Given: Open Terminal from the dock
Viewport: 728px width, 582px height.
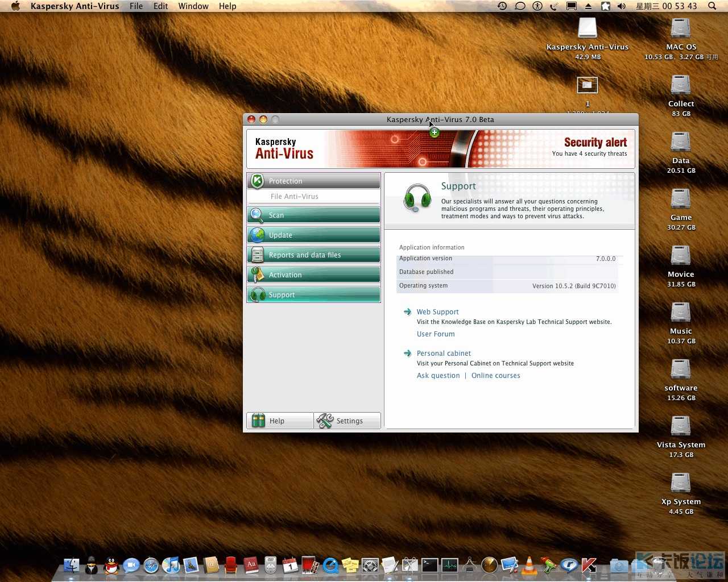Looking at the screenshot, I should coord(429,565).
